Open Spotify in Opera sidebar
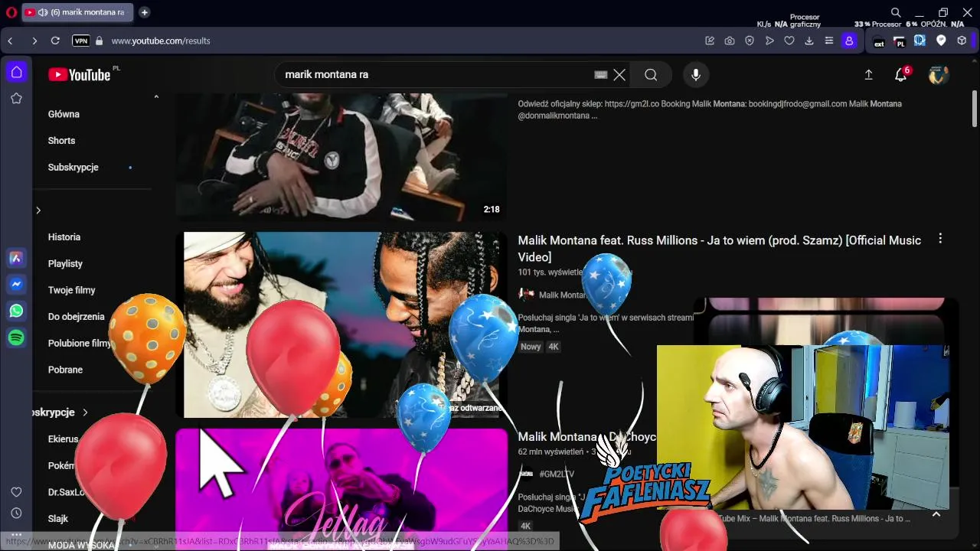This screenshot has width=980, height=551. 16,337
